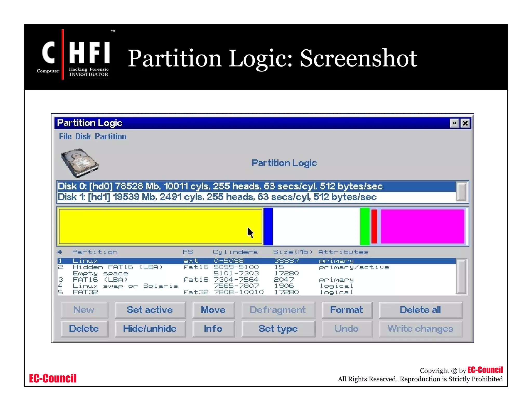
Task: Open the File menu
Action: pos(65,136)
